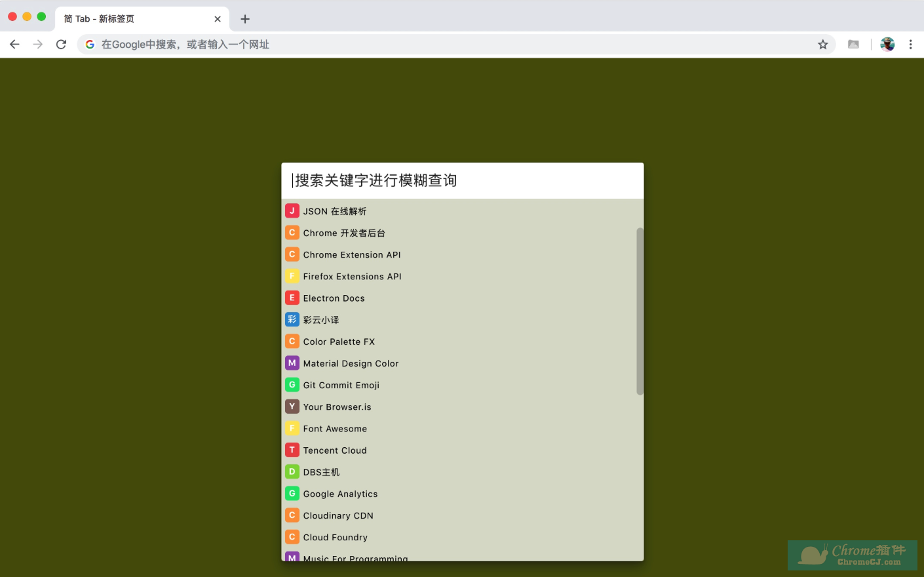924x577 pixels.
Task: Bookmark this page with the star icon
Action: [823, 45]
